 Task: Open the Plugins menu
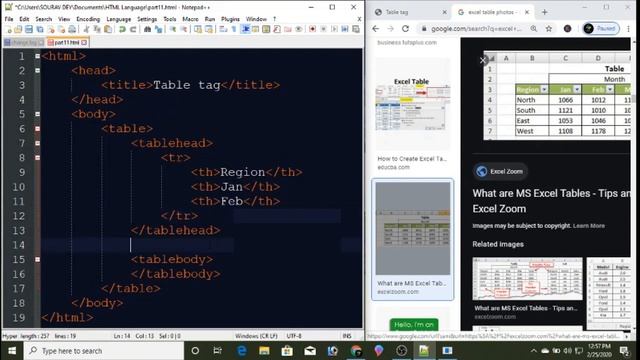[x=230, y=19]
